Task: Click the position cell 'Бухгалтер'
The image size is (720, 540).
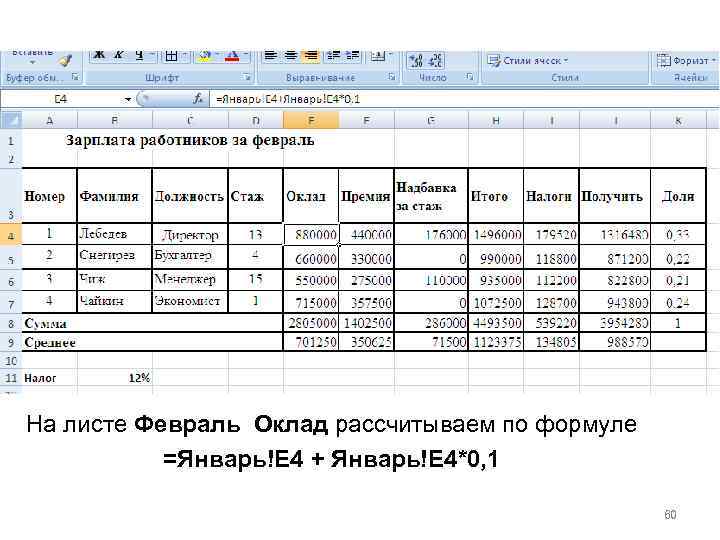Action: click(190, 255)
